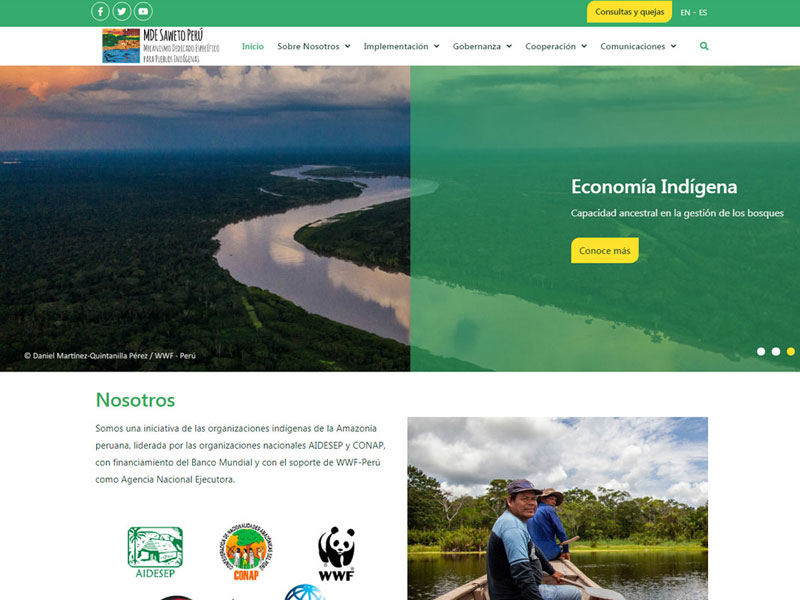Click the Consultas y quejas button
The height and width of the screenshot is (600, 800).
coord(630,12)
